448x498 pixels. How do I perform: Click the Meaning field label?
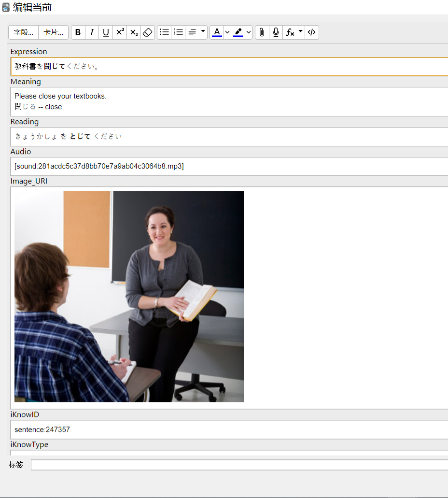tap(26, 82)
